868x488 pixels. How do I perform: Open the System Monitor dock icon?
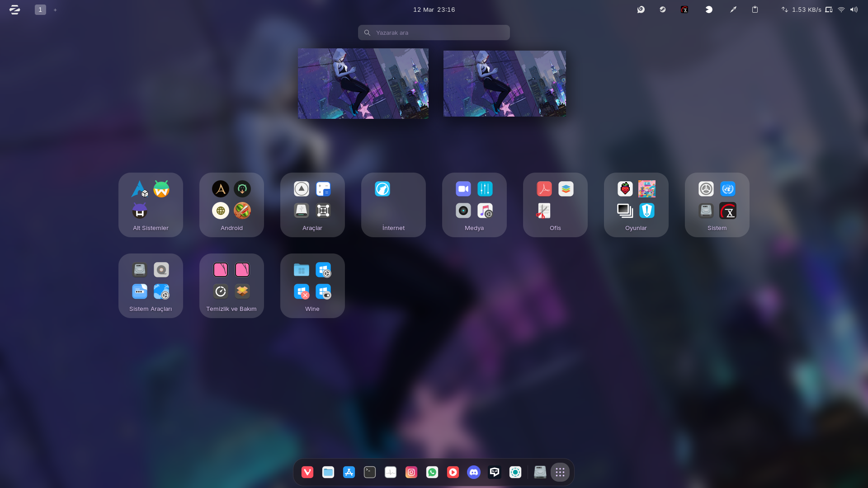[x=391, y=472]
